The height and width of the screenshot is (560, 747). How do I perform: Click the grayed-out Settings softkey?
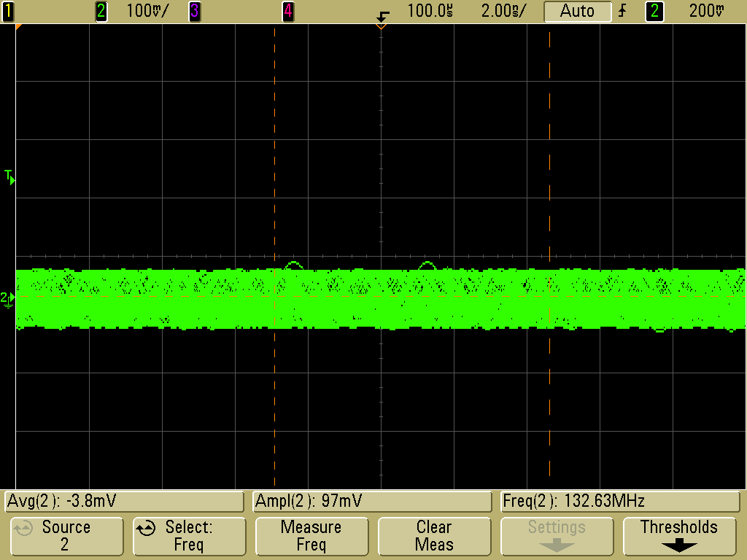557,536
